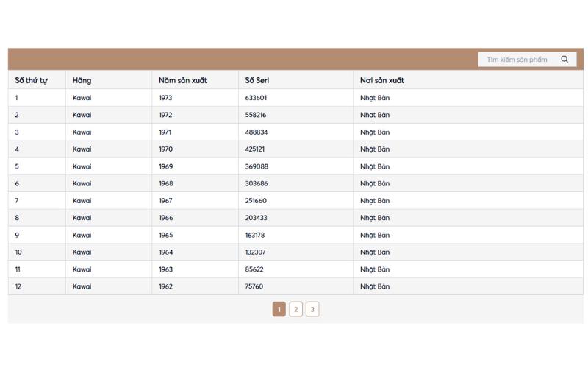
Task: Focus the product search input field
Action: [518, 60]
